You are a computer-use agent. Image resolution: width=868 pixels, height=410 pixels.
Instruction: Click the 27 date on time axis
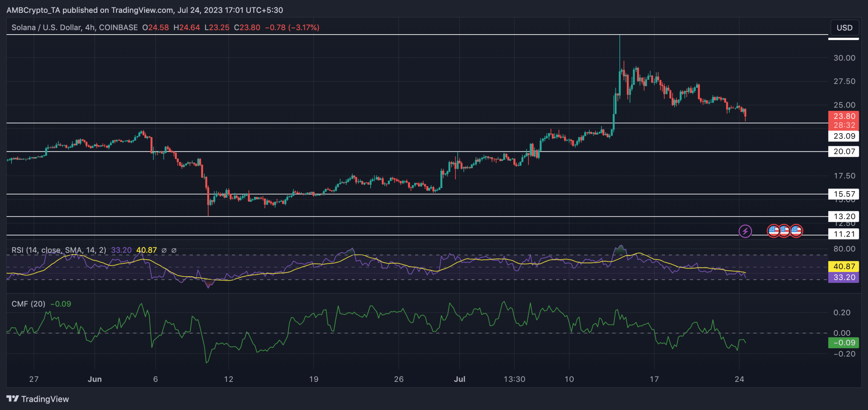(x=34, y=379)
